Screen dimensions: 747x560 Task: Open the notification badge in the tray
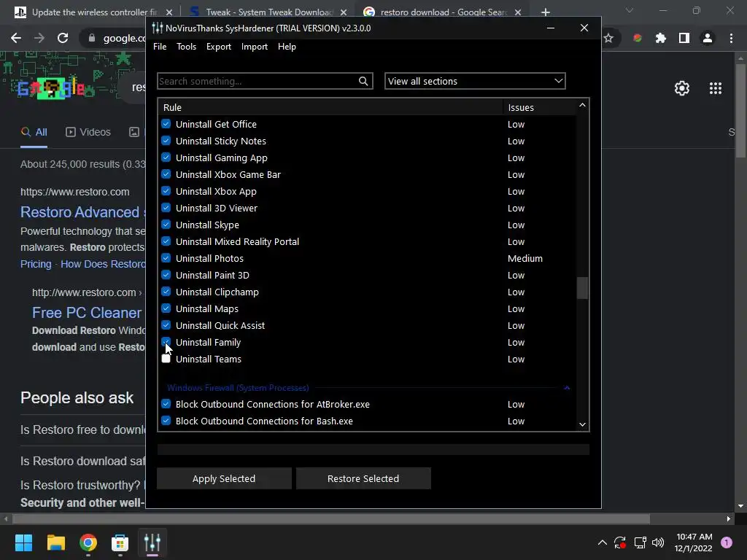tap(727, 542)
